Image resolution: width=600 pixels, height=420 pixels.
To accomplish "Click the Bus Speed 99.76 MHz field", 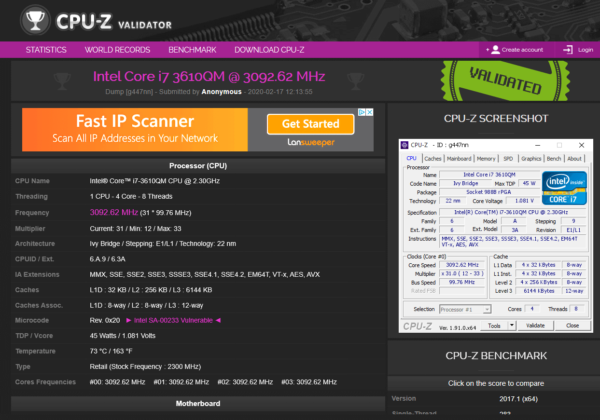I will click(x=462, y=282).
